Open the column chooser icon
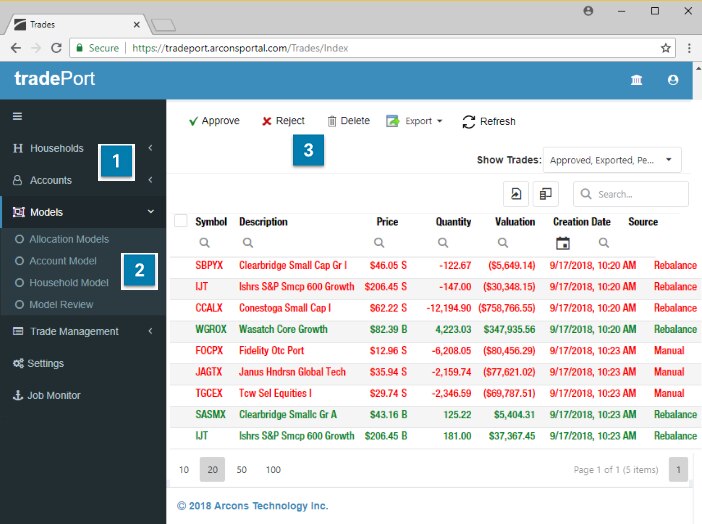Screen dimensions: 702x524 (x=545, y=194)
